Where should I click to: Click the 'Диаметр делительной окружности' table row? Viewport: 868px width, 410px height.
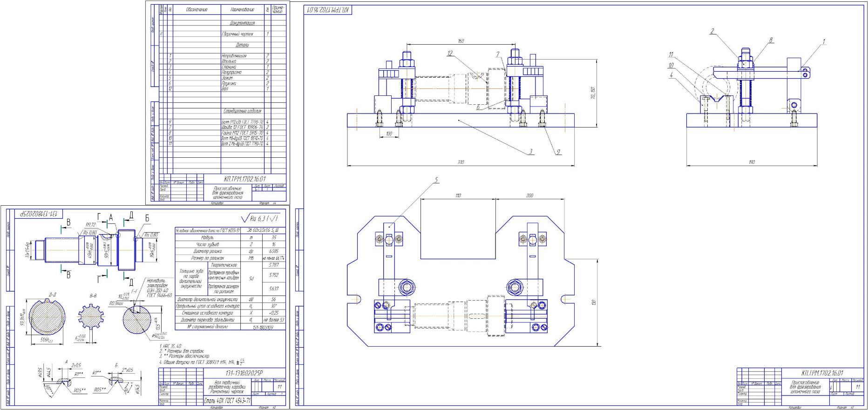[x=230, y=299]
